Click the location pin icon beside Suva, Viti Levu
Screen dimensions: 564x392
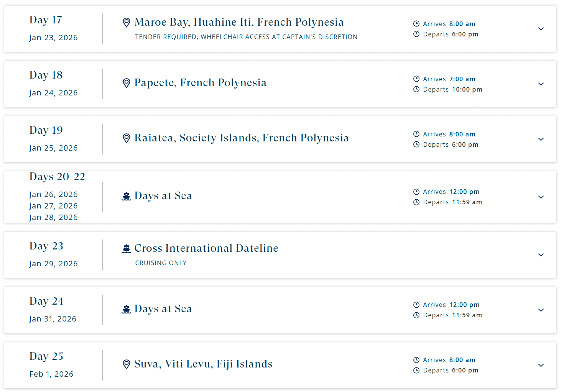tap(127, 364)
